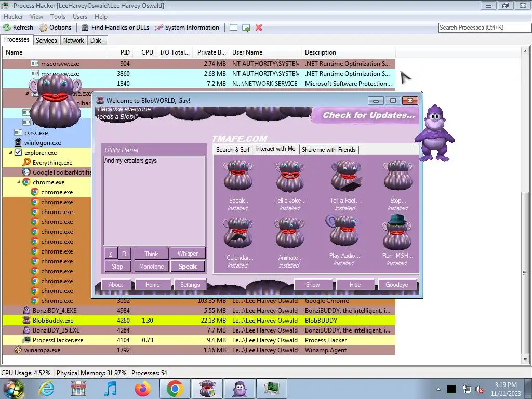Click the Stop... blob icon in Interact panel
532x399 pixels.
click(x=397, y=175)
